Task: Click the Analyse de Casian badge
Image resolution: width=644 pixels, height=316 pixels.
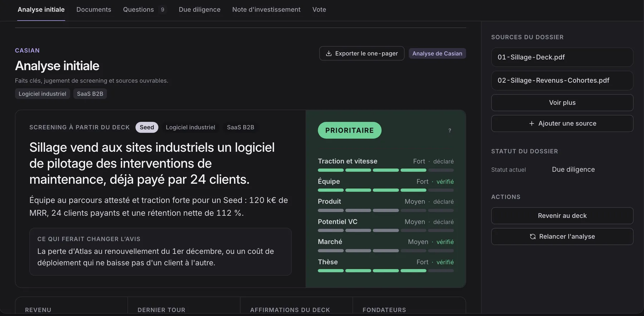Action: 437,53
